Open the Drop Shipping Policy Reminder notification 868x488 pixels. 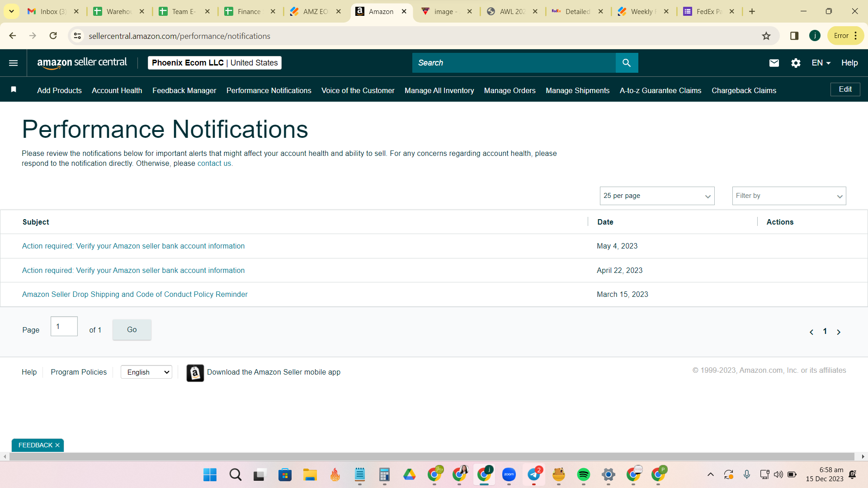[135, 295]
